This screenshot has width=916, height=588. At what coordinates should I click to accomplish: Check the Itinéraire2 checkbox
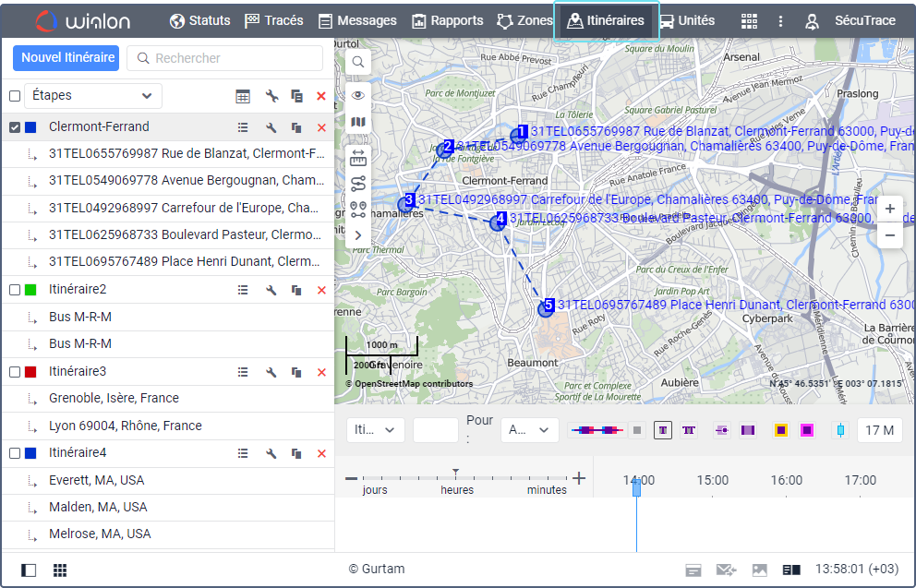coord(15,290)
